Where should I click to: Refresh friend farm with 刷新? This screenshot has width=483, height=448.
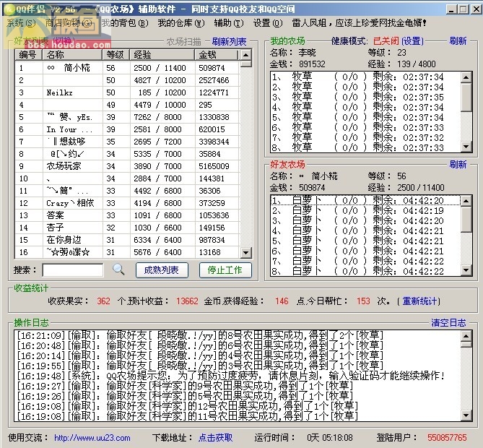(458, 164)
